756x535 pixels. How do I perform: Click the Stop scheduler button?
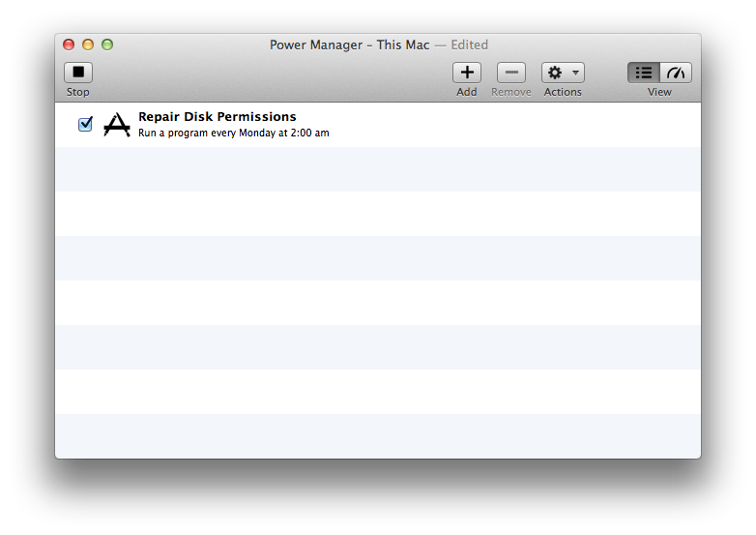pyautogui.click(x=78, y=73)
